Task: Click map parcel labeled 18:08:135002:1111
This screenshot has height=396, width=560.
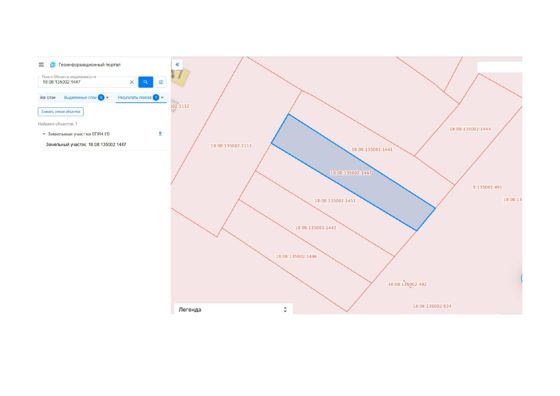Action: (231, 146)
